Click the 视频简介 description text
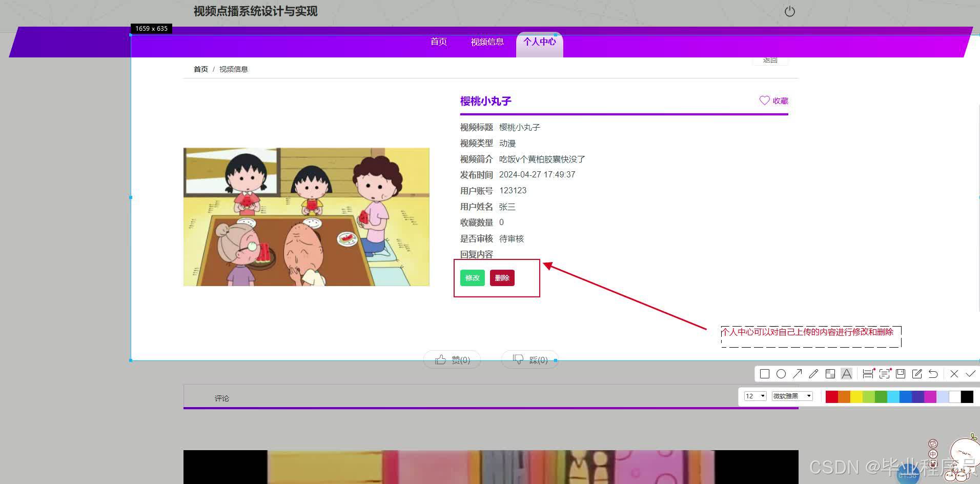The height and width of the screenshot is (484, 980). (x=542, y=159)
